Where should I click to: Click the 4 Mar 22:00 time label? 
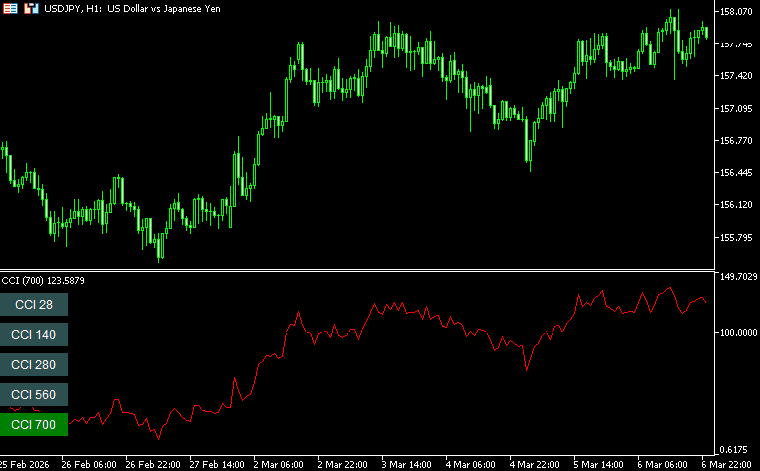click(534, 464)
